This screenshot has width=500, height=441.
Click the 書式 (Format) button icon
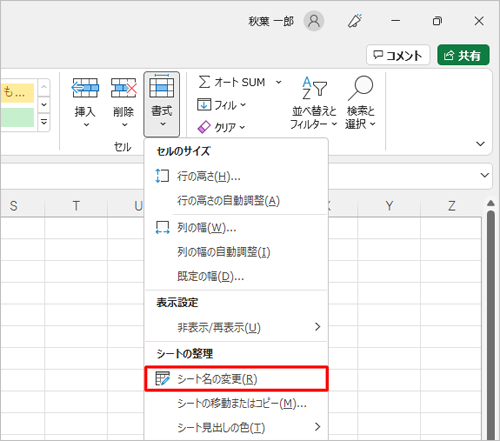point(162,87)
